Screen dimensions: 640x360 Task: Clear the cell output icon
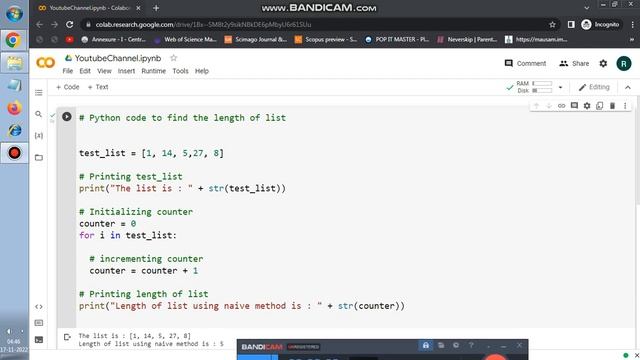click(67, 337)
